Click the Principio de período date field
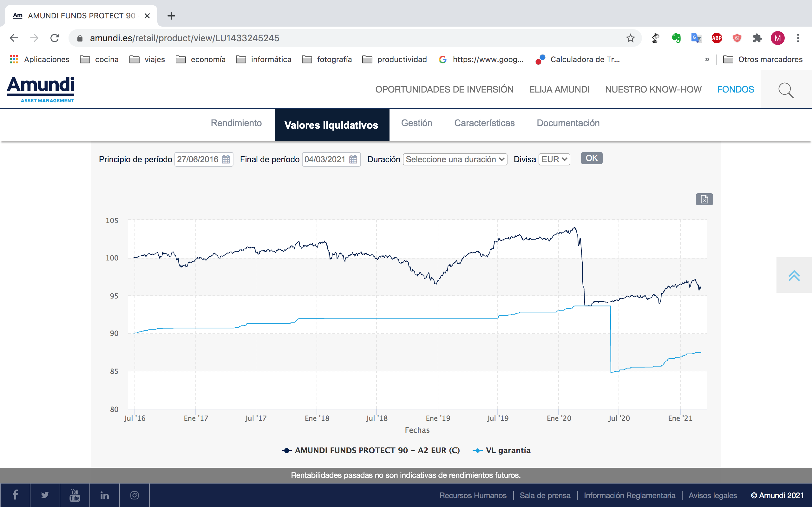812x507 pixels. [x=198, y=159]
